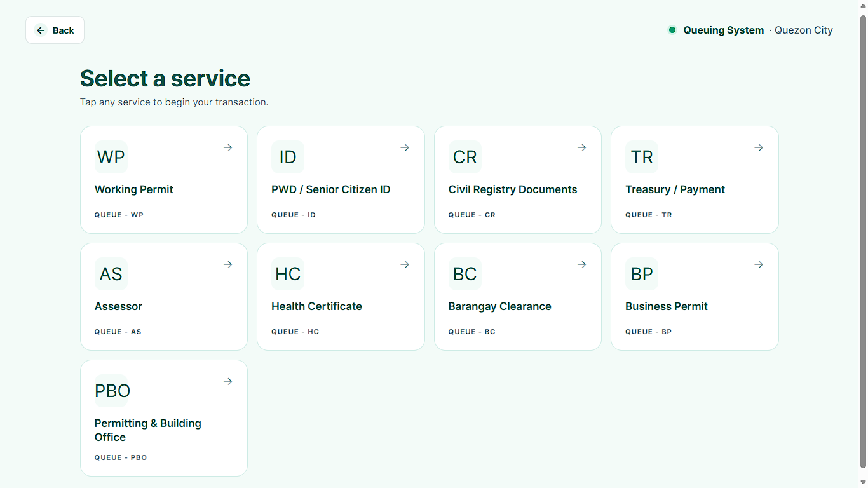Viewport: 868px width, 488px height.
Task: Click the BC badge icon
Action: point(465,274)
